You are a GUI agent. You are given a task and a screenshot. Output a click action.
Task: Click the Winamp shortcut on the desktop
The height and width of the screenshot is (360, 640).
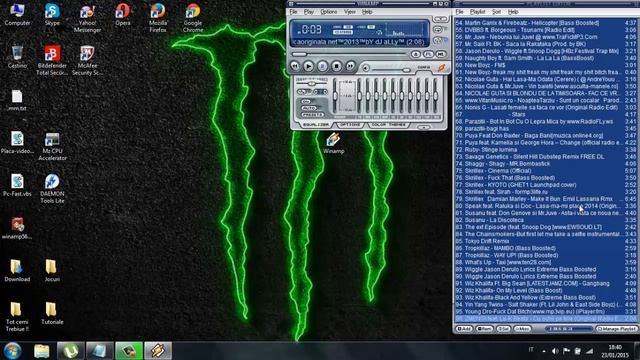click(x=333, y=143)
